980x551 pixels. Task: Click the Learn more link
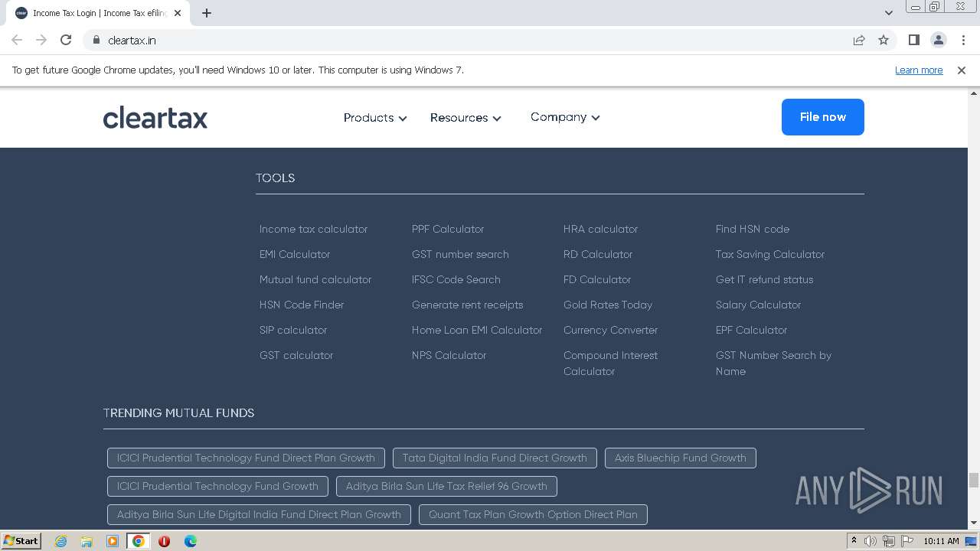(919, 70)
